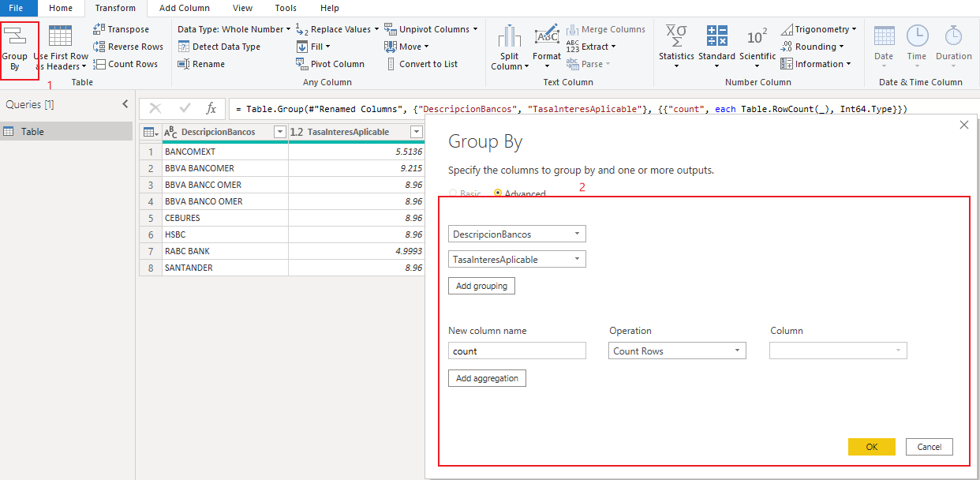Click the Add aggregation button
This screenshot has height=480, width=980.
point(487,378)
